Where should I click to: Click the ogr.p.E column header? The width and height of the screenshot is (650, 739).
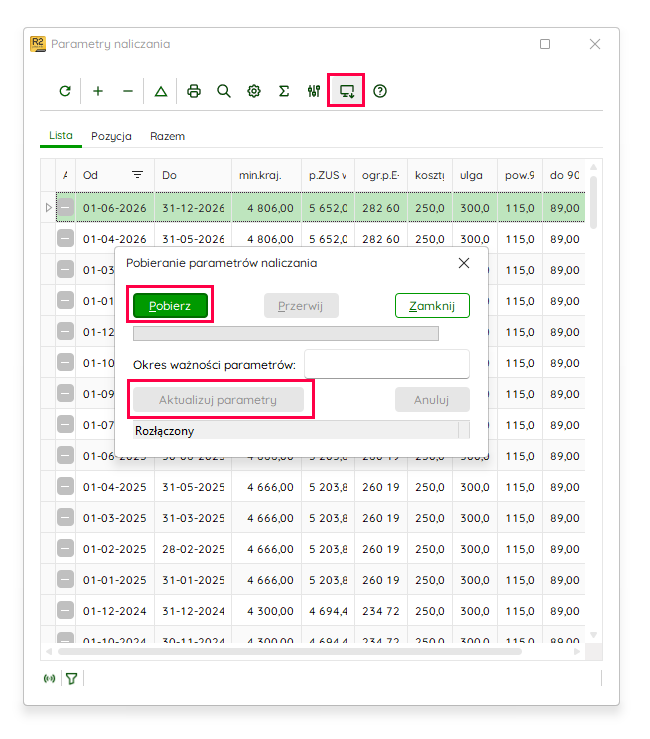[381, 175]
